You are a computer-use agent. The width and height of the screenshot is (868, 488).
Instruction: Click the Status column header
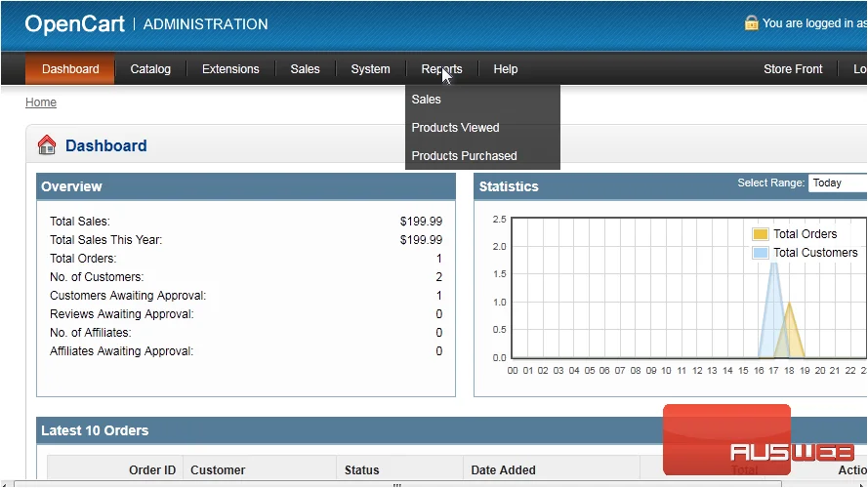pos(361,470)
